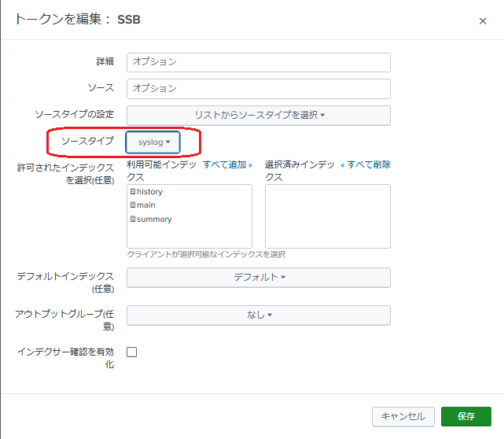504x439 pixels.
Task: Focus the ソース input field
Action: [x=259, y=89]
